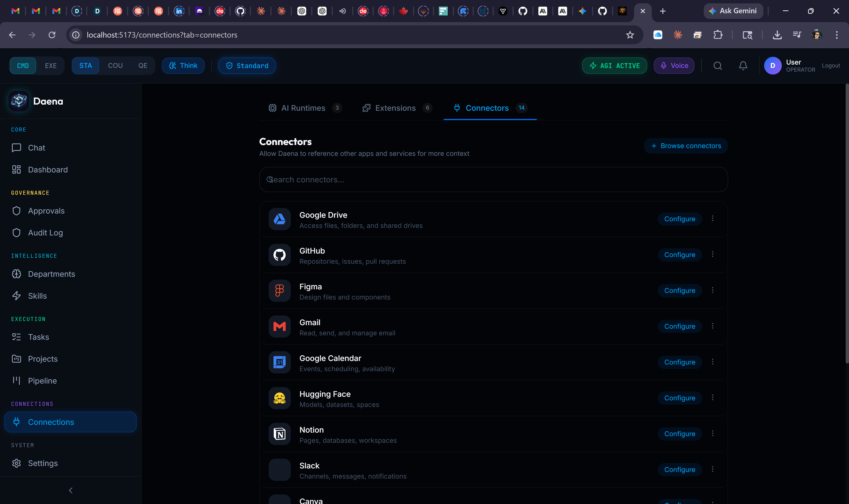849x504 pixels.
Task: Click the Daena logo icon in sidebar
Action: click(x=19, y=101)
